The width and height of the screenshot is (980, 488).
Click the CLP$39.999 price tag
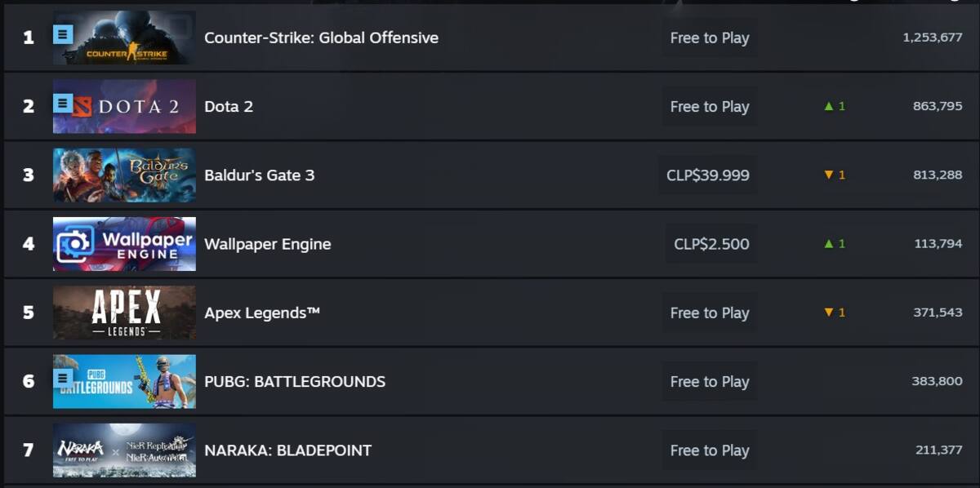tap(708, 175)
